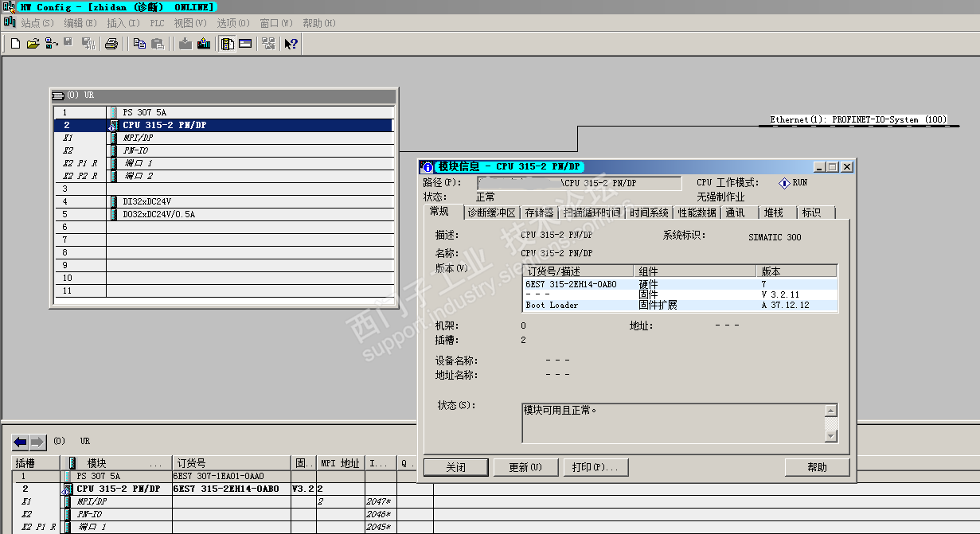Screen dimensions: 980x534
Task: Switch to the 时间系统 tab
Action: pyautogui.click(x=649, y=212)
